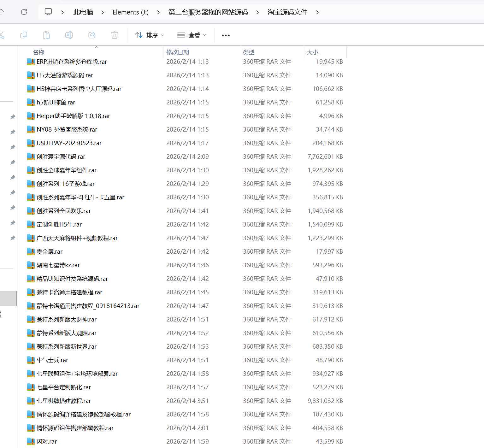Sort by the 名称 column header

click(38, 52)
